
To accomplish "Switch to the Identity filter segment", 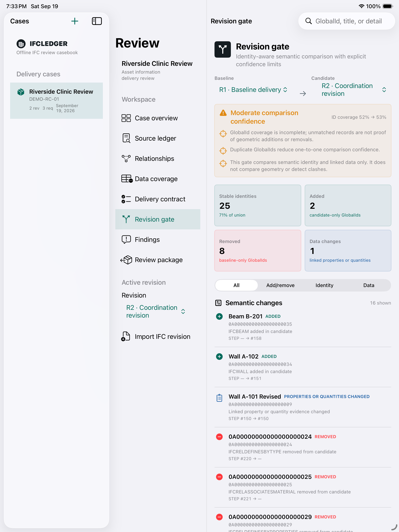I will tap(324, 285).
